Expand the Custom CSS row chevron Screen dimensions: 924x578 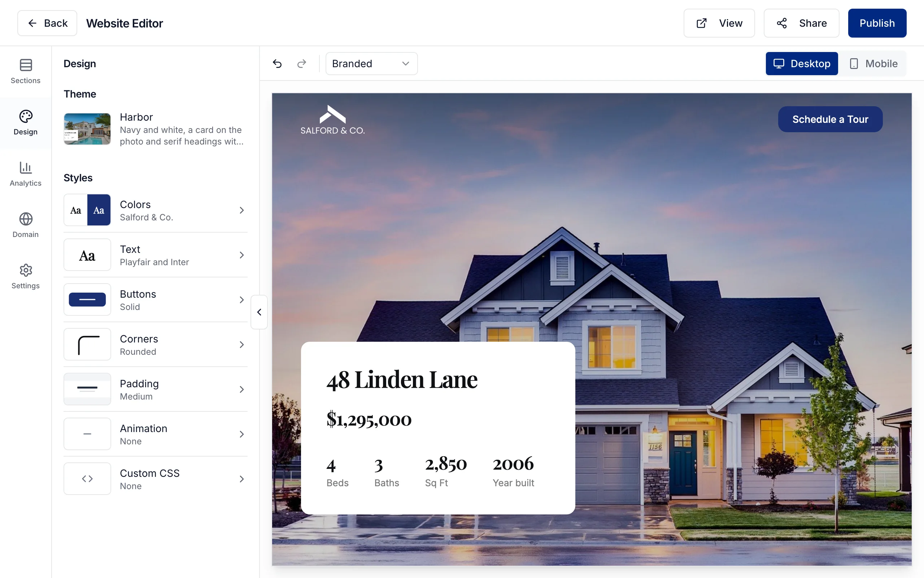241,479
